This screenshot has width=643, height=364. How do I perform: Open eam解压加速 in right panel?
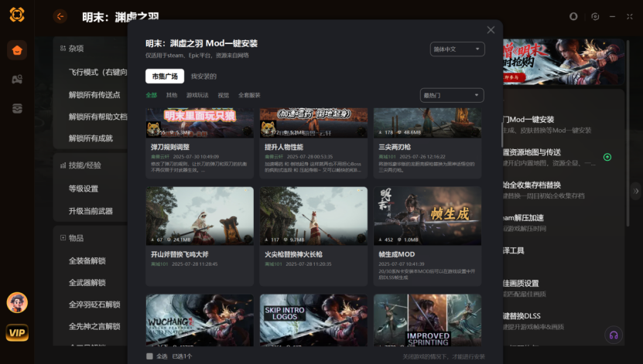click(x=523, y=218)
